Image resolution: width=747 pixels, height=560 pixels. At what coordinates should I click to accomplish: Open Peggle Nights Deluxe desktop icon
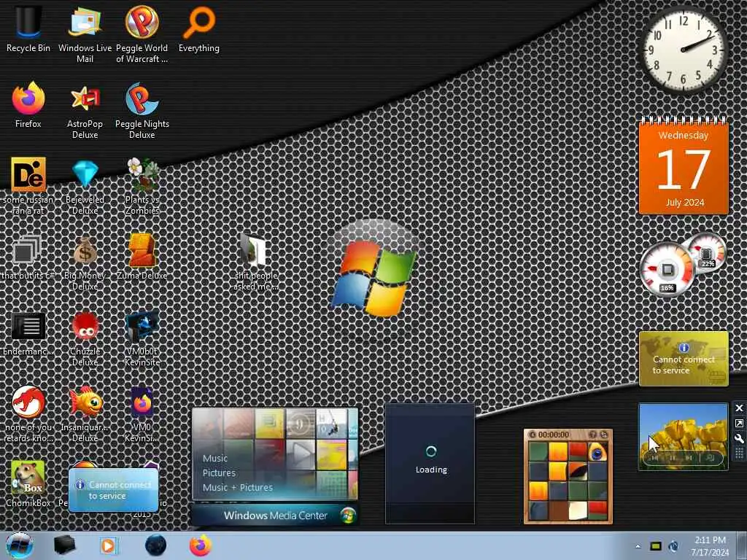point(142,109)
